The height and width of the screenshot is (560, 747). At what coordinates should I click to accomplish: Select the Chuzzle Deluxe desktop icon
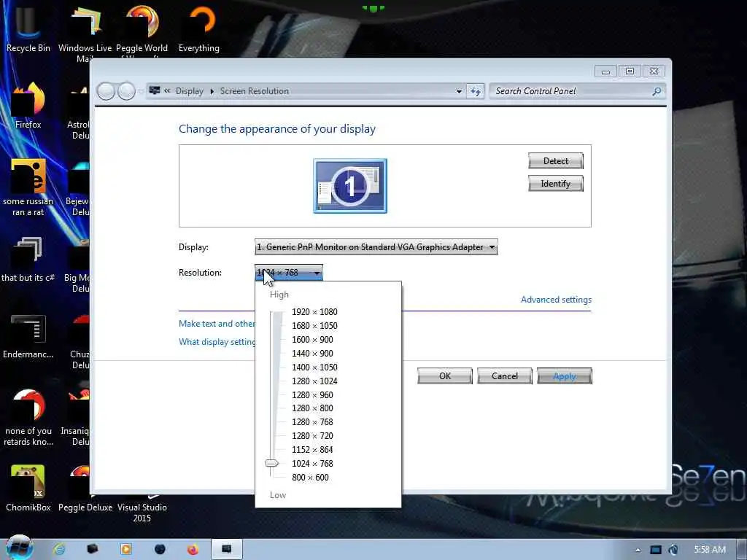point(79,341)
